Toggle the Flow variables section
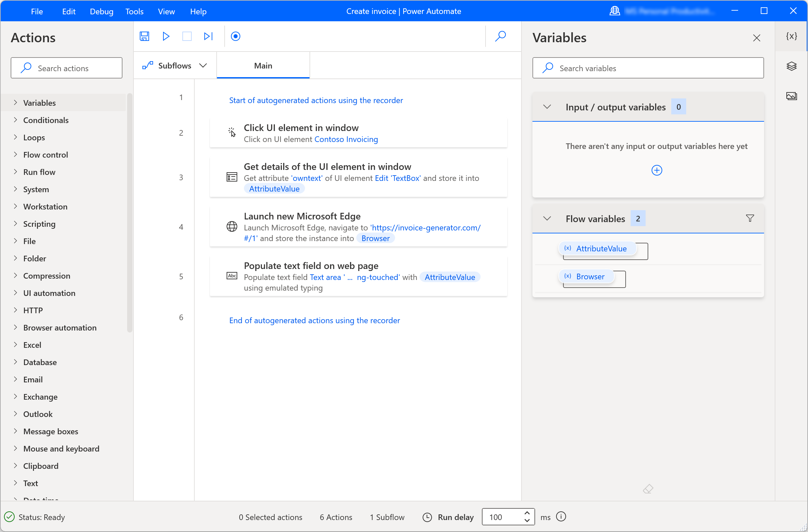Image resolution: width=808 pixels, height=532 pixels. click(x=546, y=218)
